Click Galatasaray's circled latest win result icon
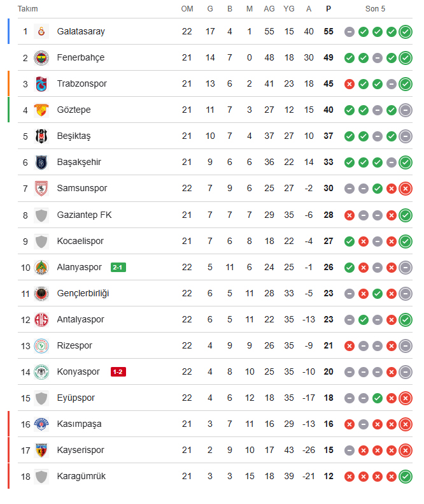Viewport: 424px width, 504px height. 406,31
